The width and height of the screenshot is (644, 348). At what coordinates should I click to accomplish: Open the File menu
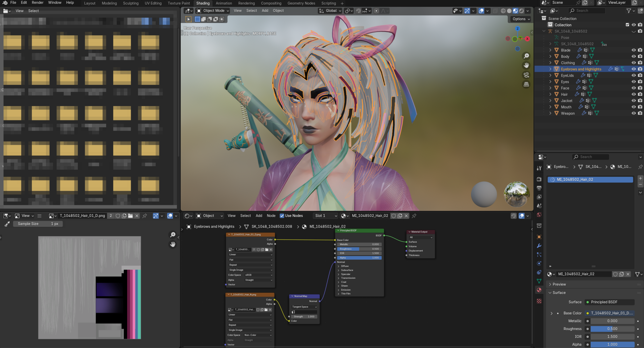[13, 3]
